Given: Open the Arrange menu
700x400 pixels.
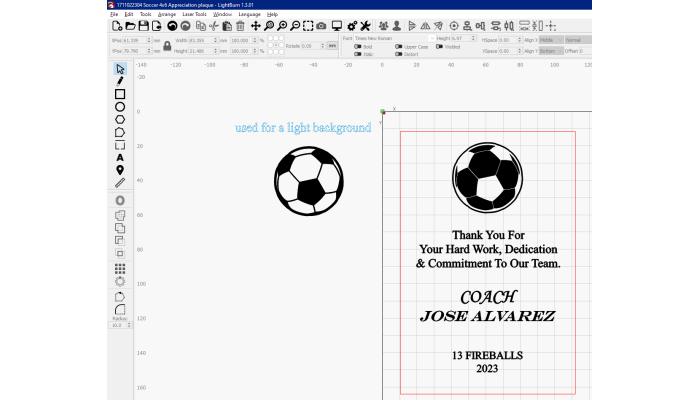Looking at the screenshot, I should [167, 14].
